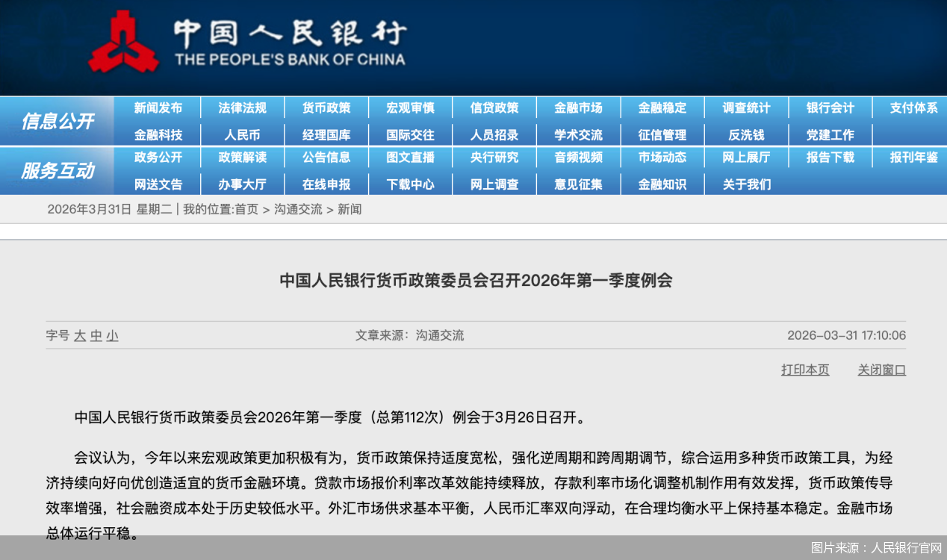Open the 关于我们 (About Us) page
The height and width of the screenshot is (560, 947).
745,184
